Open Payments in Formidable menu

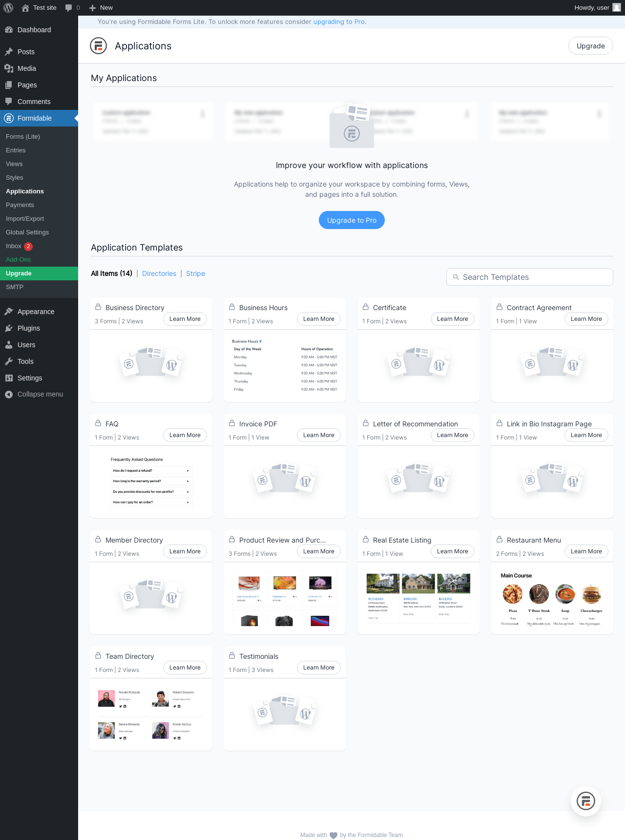[20, 205]
